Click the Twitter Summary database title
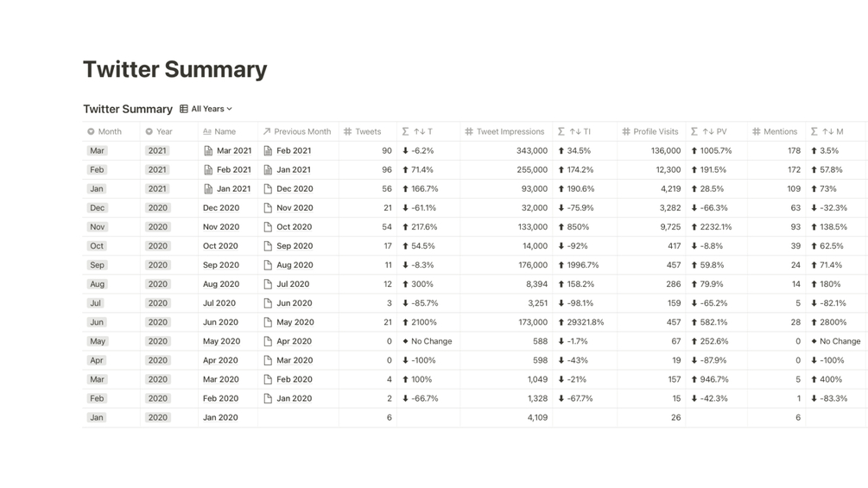Viewport: 868px width, 488px height. pos(128,109)
